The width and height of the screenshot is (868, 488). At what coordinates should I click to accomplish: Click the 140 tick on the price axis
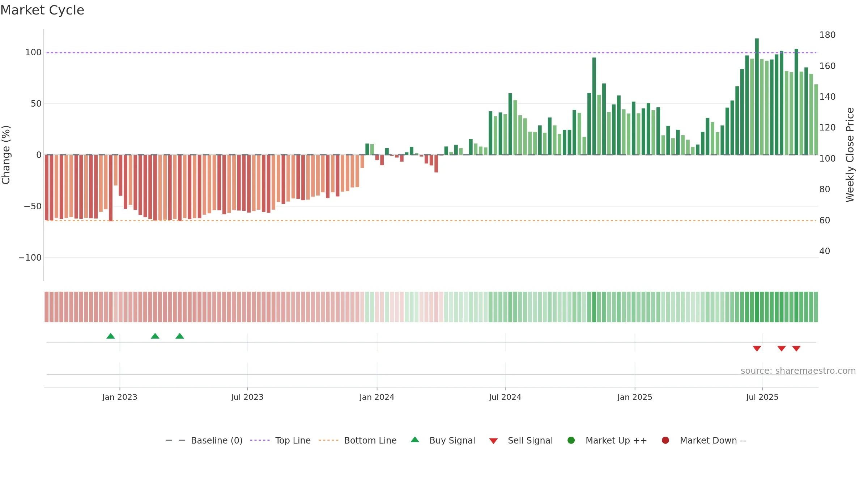(x=827, y=97)
